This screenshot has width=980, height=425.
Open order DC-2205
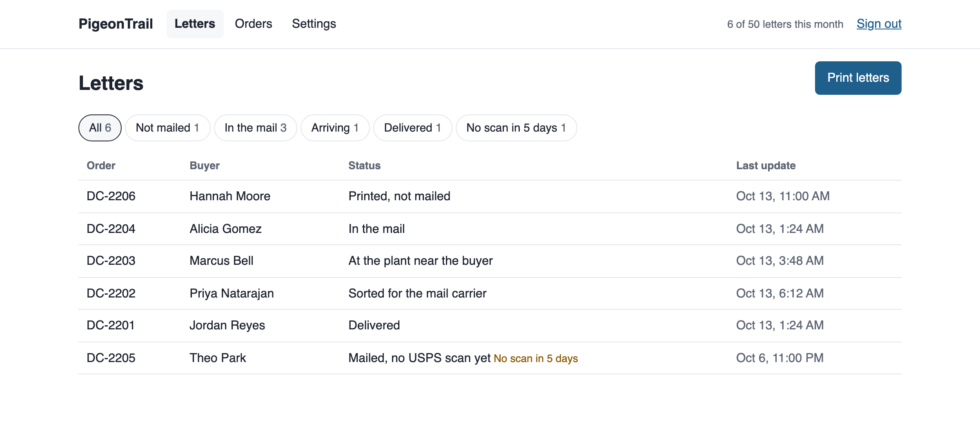click(x=111, y=358)
